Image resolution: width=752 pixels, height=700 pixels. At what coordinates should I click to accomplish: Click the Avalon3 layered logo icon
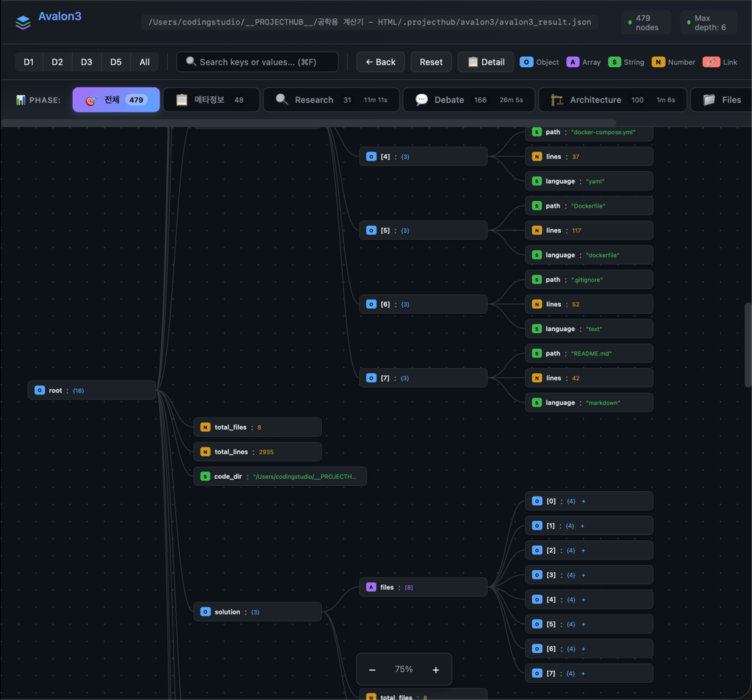coord(23,22)
